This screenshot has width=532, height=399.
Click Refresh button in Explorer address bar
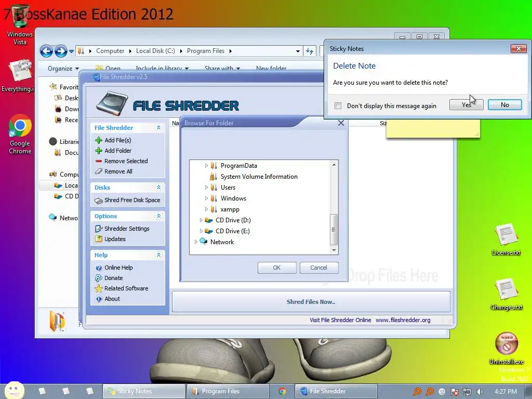310,51
